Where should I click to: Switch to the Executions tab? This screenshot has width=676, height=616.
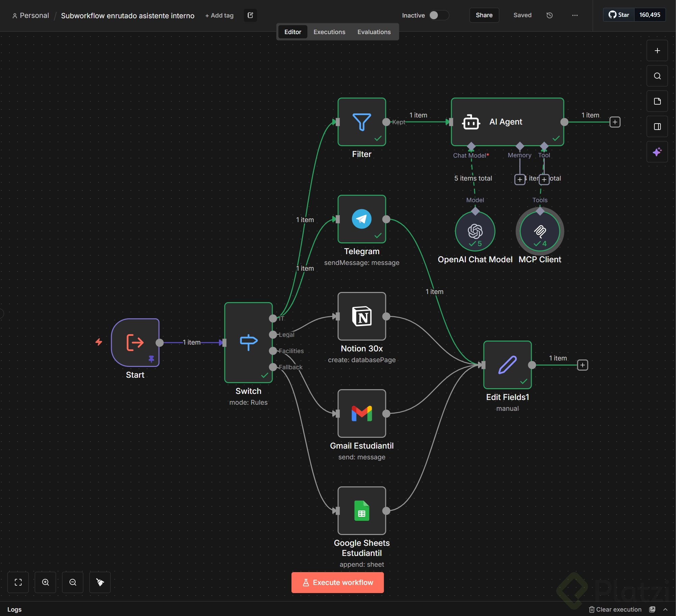[329, 32]
